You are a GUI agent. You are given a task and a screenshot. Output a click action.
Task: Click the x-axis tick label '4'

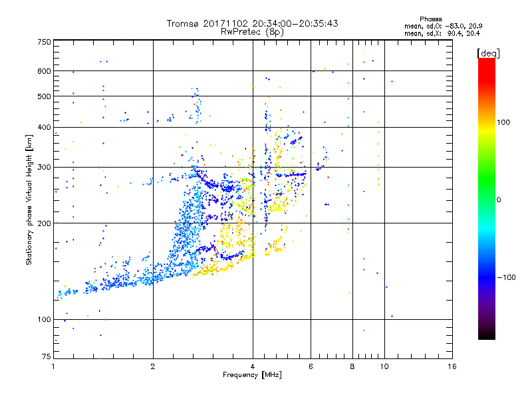click(x=253, y=366)
